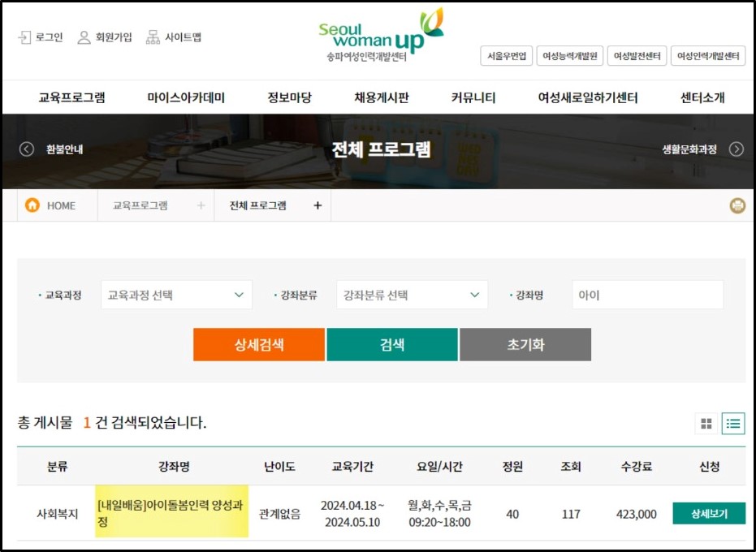The height and width of the screenshot is (552, 756).
Task: Select the list view icon for results
Action: (x=732, y=423)
